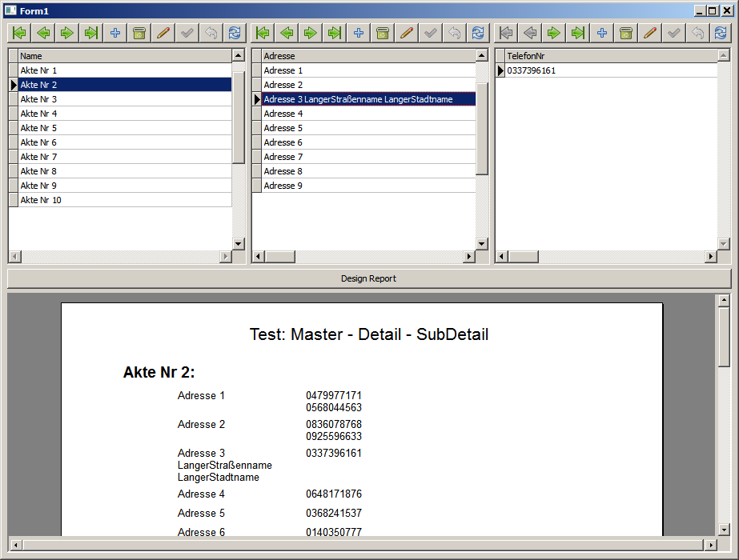This screenshot has height=560, width=739.
Task: Click phone number cell 0337396161
Action: 610,70
